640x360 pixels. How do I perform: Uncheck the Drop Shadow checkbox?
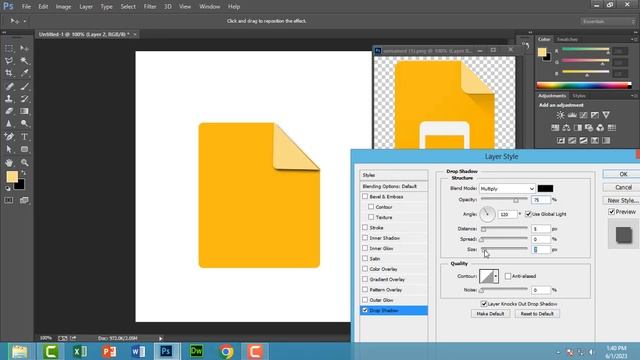coord(365,310)
